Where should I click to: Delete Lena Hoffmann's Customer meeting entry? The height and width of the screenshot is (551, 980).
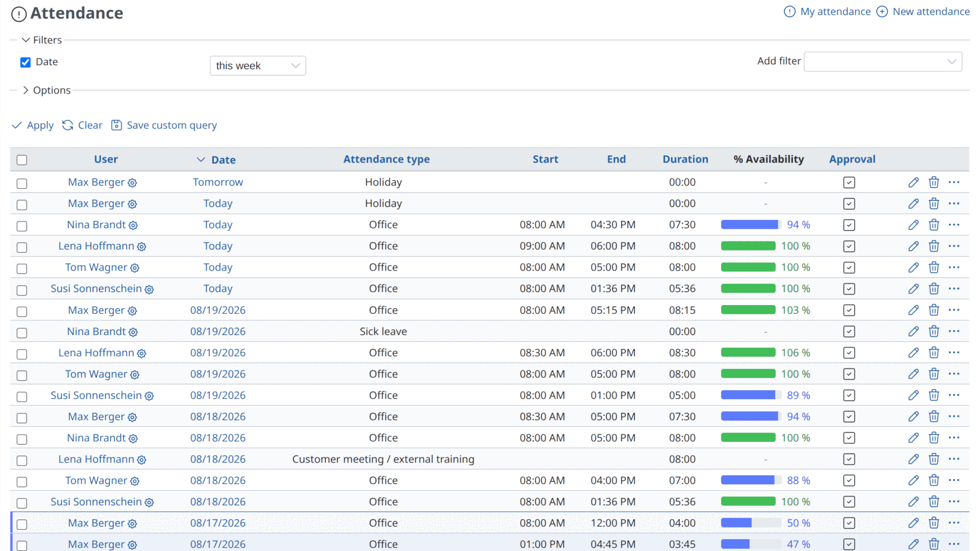pos(934,459)
